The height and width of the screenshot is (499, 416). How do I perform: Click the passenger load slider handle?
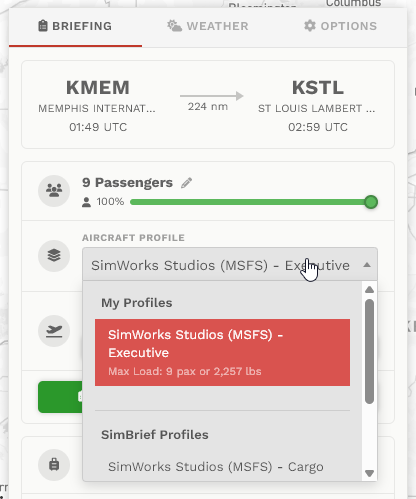371,202
